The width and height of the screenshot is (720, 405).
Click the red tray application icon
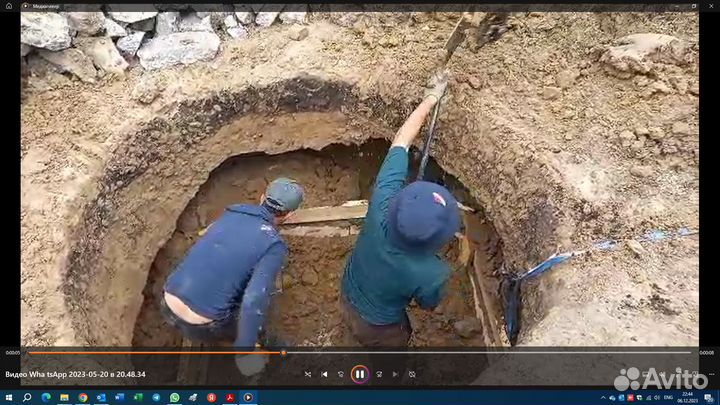[630, 398]
